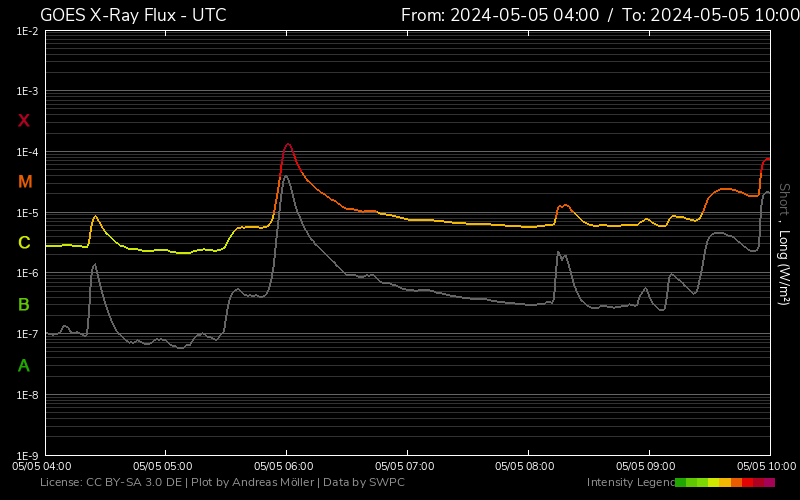This screenshot has width=800, height=500.
Task: Click the amber intensity legend swatch
Action: point(725,482)
